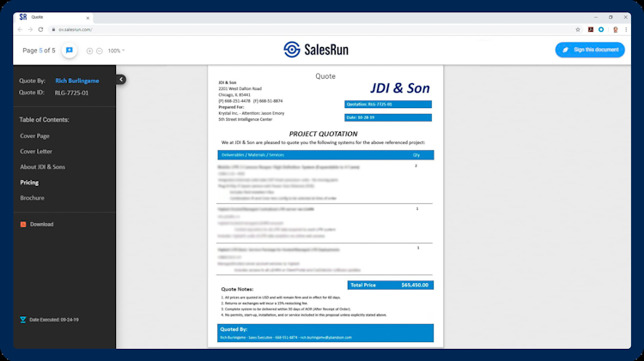Screen dimensions: 644x361
Task: Go to Cover Page section
Action: point(34,135)
